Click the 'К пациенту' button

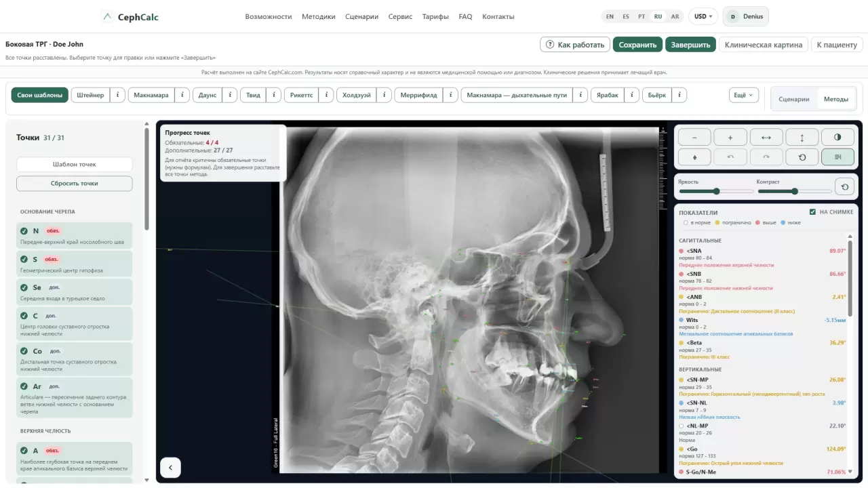tap(837, 45)
